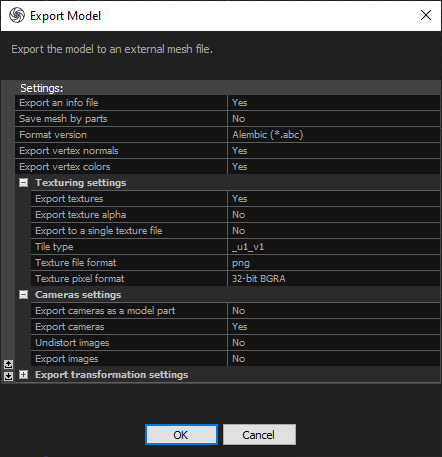The image size is (442, 457).
Task: Toggle Export vertex normals value
Action: [333, 151]
